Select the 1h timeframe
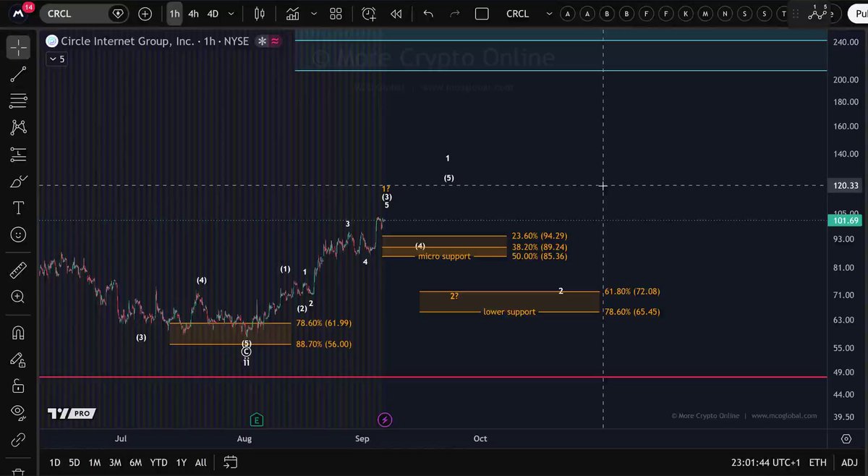Image resolution: width=868 pixels, height=476 pixels. 174,14
